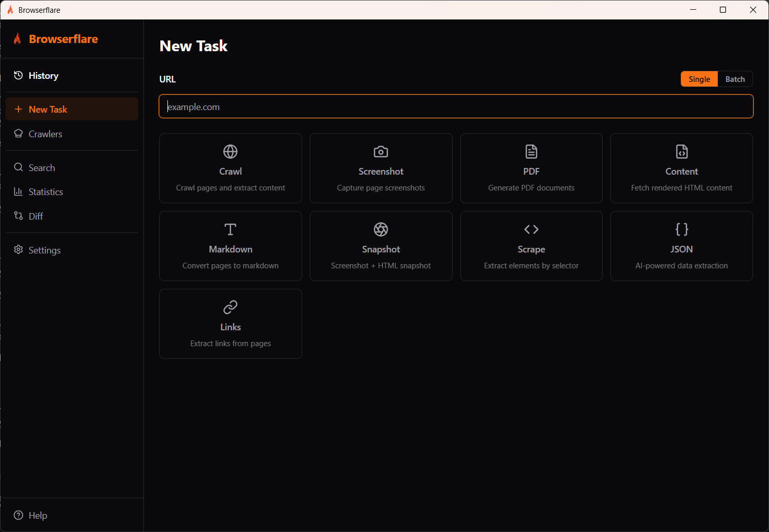Open the Diff page label
Screen dimensions: 769x532
[36, 217]
